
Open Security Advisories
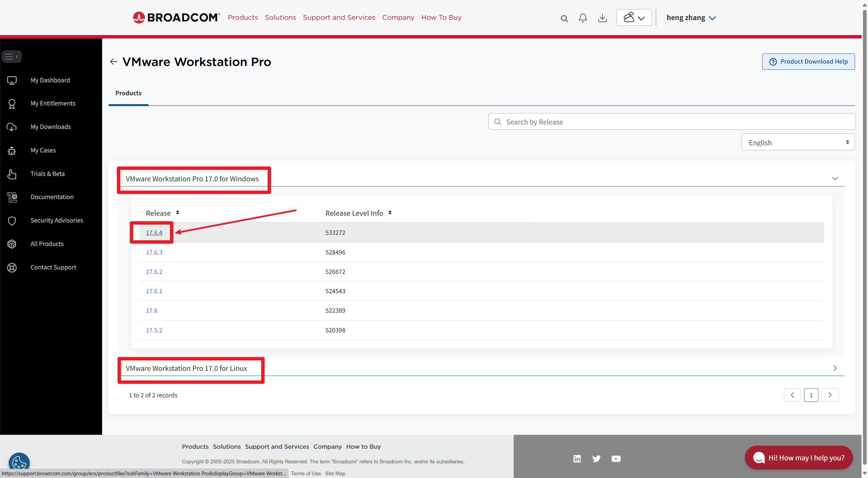click(57, 220)
